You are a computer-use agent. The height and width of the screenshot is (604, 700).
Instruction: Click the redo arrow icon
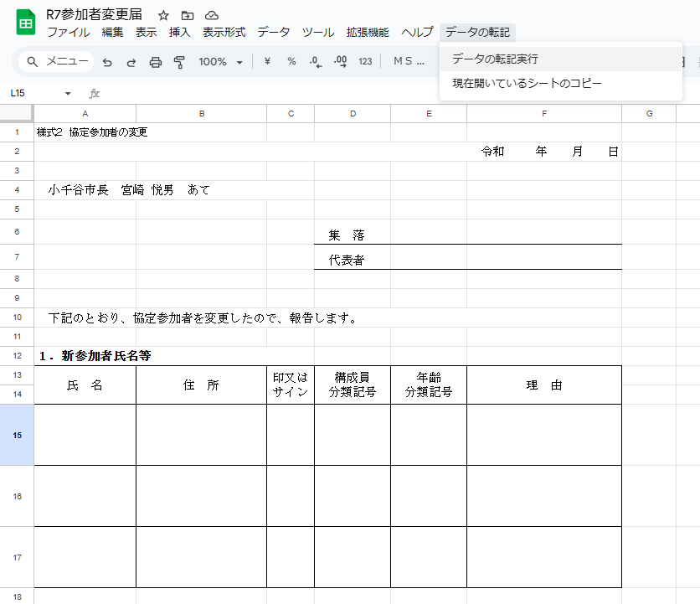[x=131, y=62]
